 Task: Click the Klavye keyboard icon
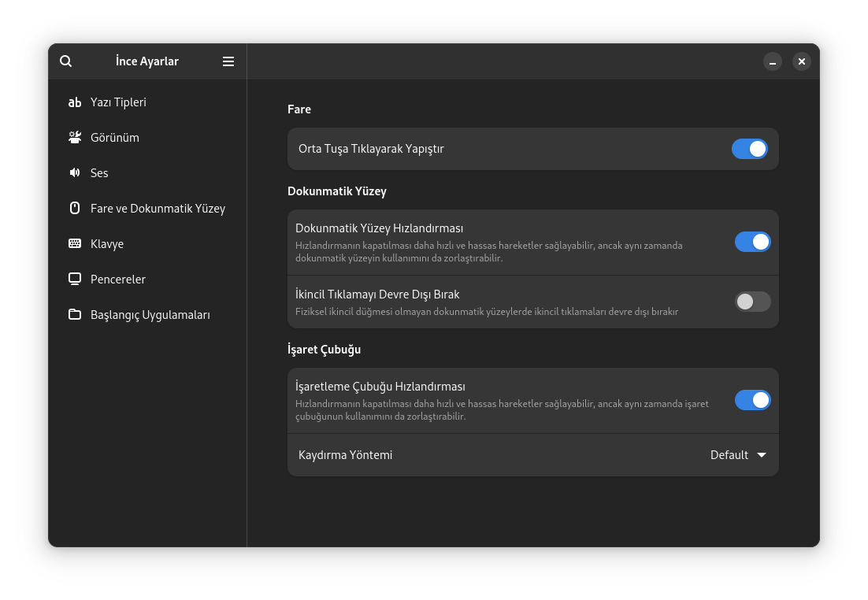coord(75,243)
